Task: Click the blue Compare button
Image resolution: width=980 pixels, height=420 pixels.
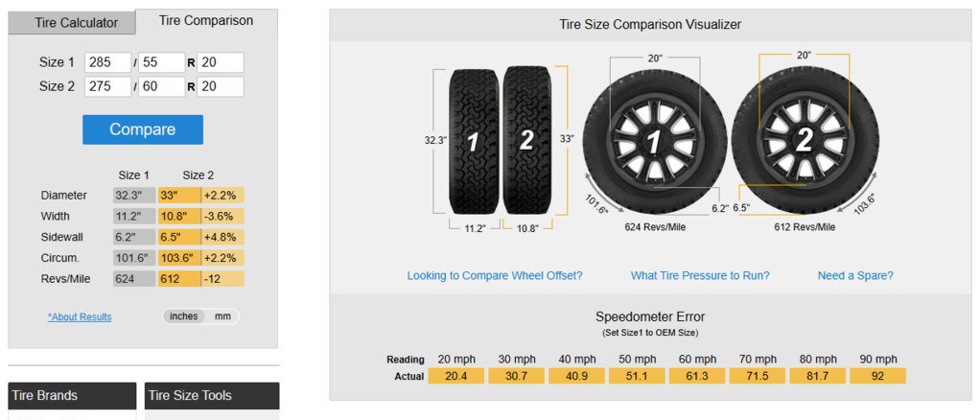Action: pos(143,129)
